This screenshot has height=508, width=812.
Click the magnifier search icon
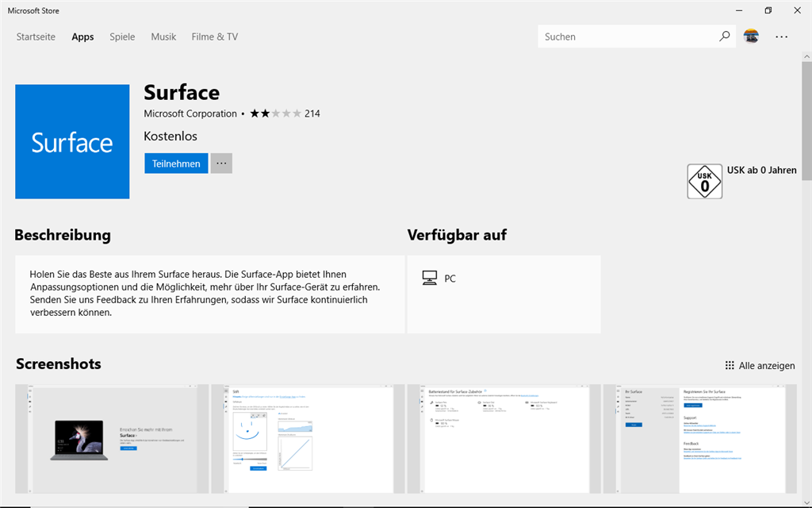pyautogui.click(x=725, y=37)
